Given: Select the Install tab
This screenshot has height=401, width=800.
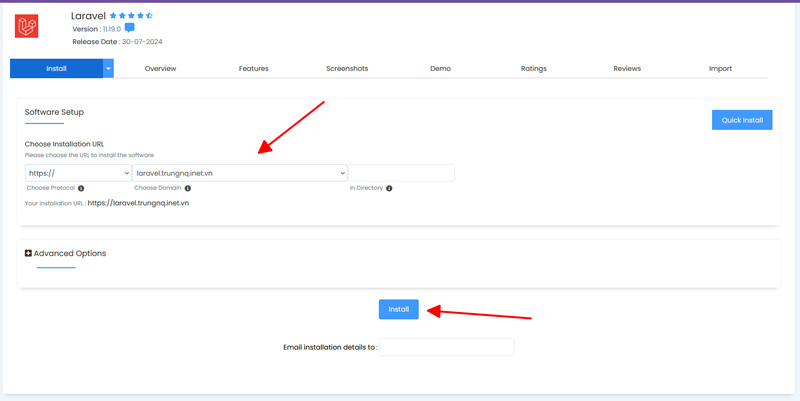Looking at the screenshot, I should [x=56, y=68].
